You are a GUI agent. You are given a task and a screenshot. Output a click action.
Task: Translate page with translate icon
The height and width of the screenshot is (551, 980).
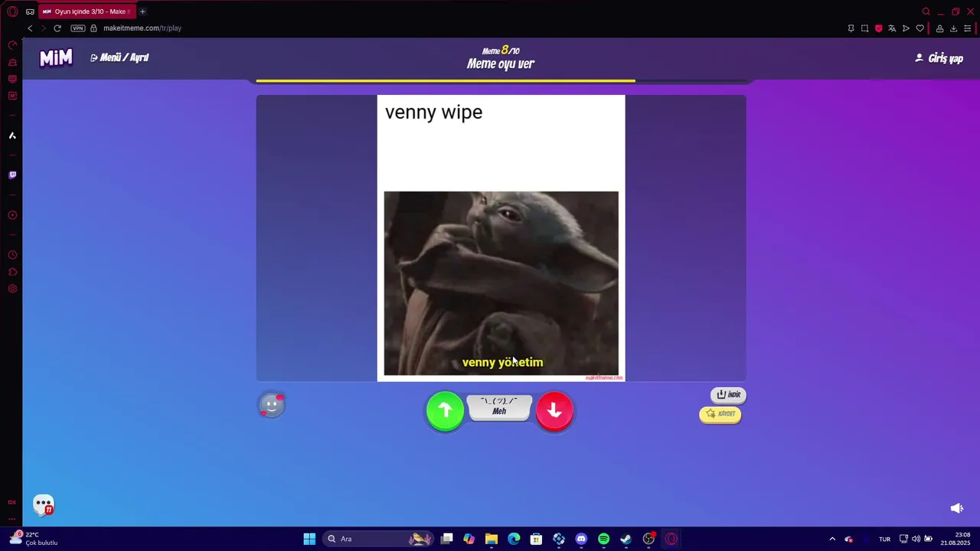(x=892, y=28)
